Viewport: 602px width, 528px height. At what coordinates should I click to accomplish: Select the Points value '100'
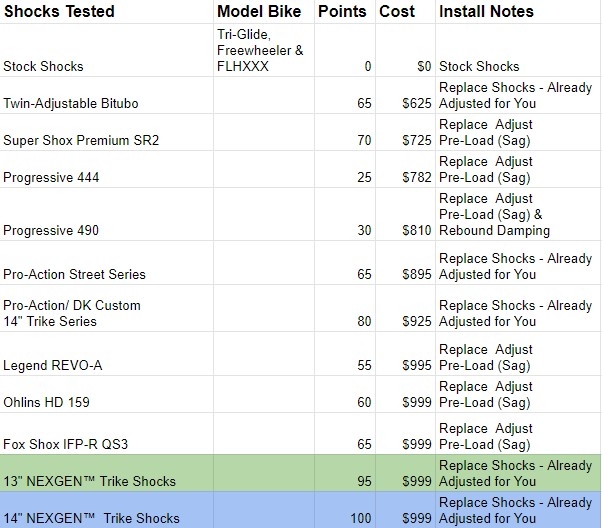coord(344,510)
